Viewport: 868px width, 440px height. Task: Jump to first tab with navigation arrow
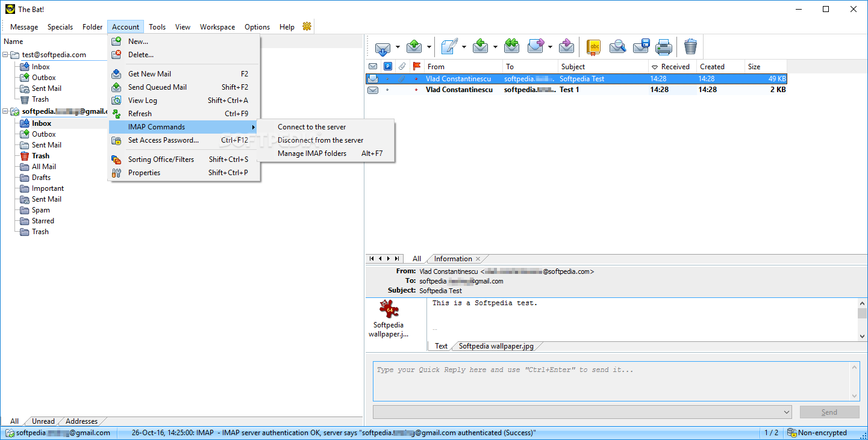coord(372,259)
